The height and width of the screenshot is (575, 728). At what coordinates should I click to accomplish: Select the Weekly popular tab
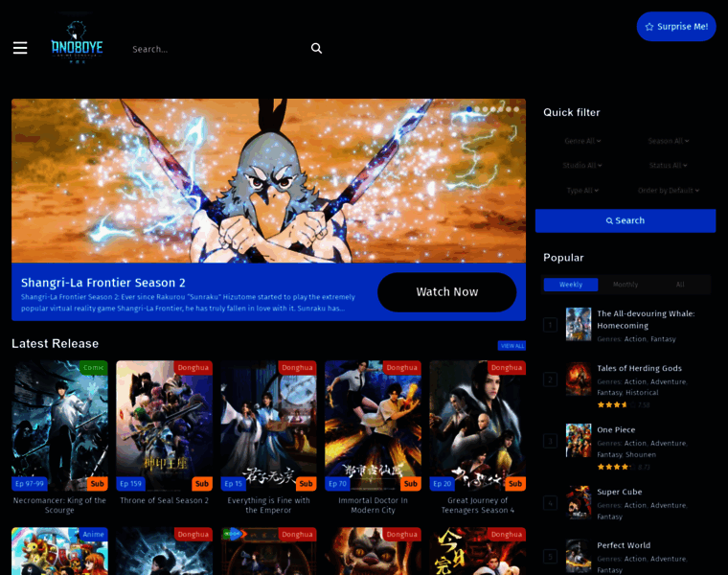tap(571, 285)
